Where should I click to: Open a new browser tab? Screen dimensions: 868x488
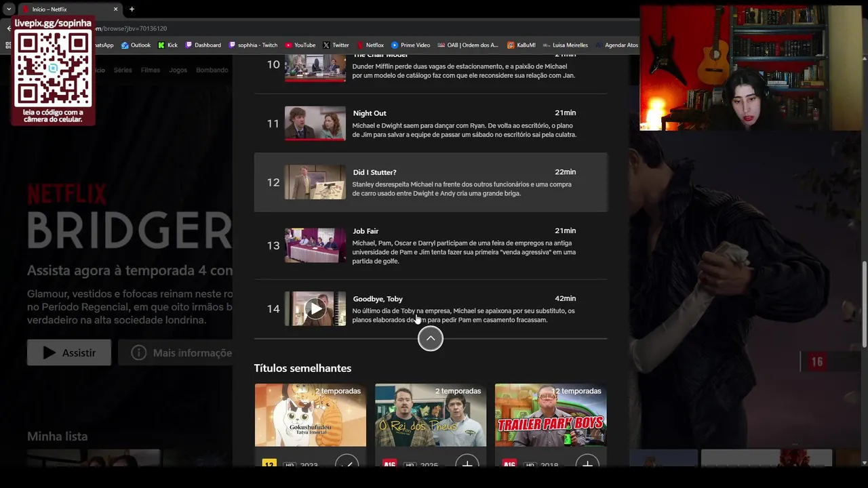tap(132, 9)
